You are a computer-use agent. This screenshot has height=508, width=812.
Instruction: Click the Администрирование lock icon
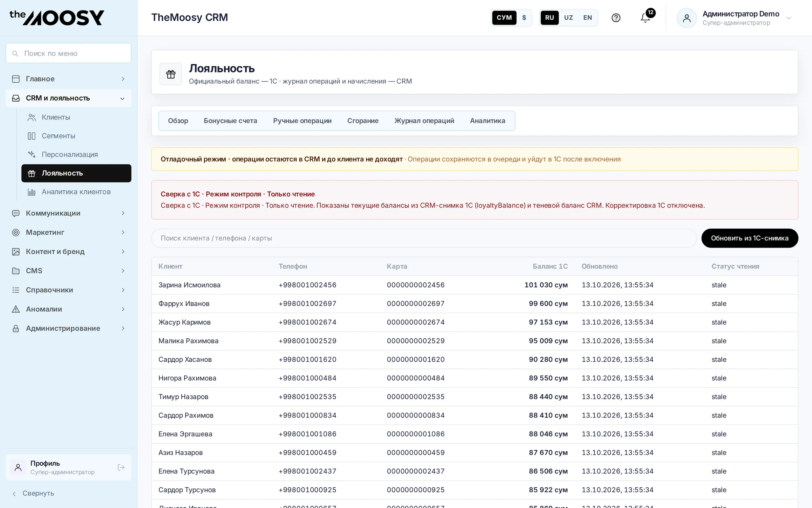pyautogui.click(x=16, y=329)
